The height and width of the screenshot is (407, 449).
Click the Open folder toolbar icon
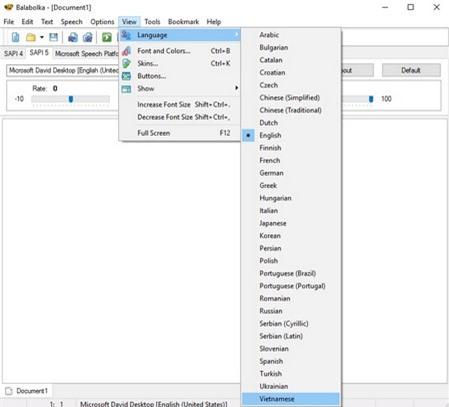31,37
